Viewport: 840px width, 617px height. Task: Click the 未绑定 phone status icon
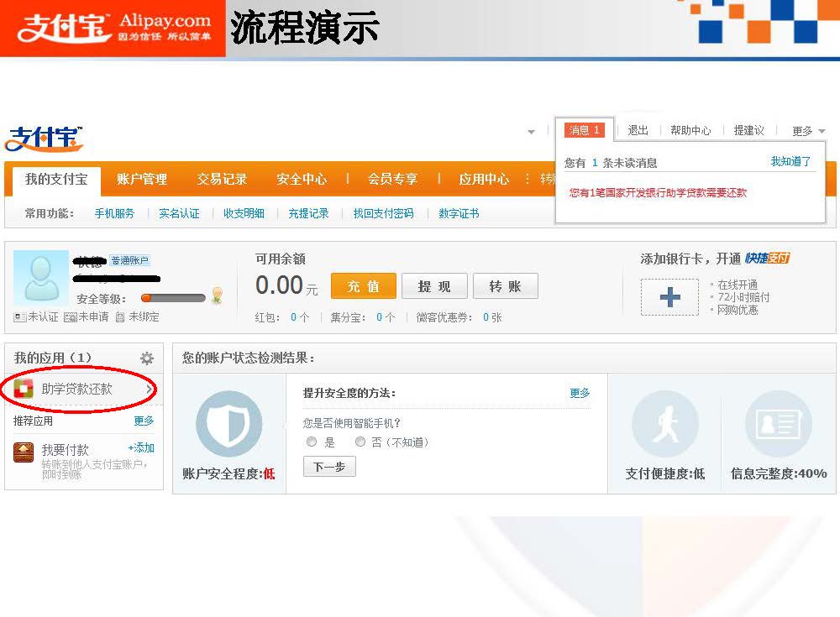tap(120, 317)
